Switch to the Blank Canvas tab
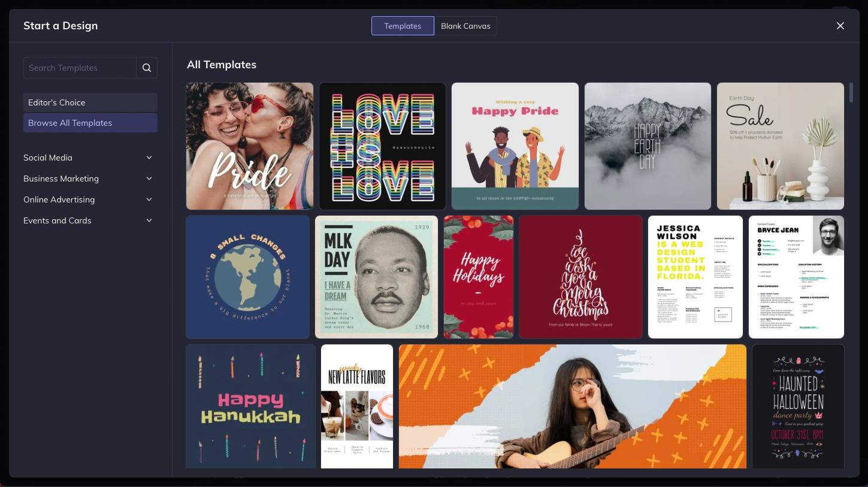Viewport: 868px width, 487px height. 465,26
